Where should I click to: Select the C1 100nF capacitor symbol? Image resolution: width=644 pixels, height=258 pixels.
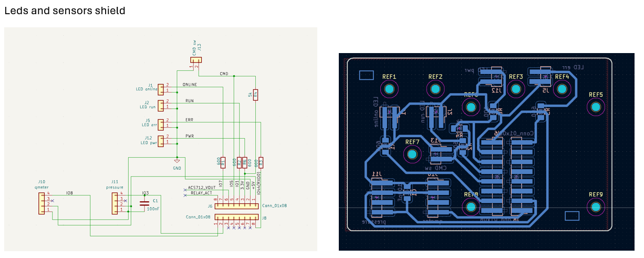[144, 203]
